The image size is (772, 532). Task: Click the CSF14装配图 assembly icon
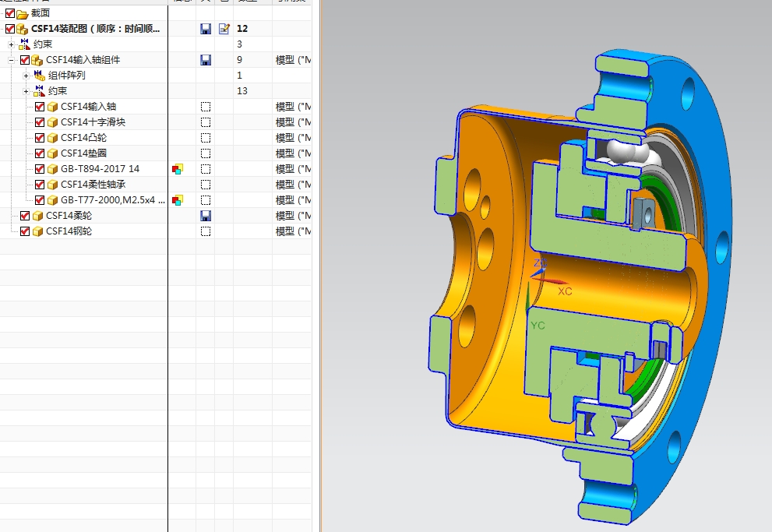tap(23, 29)
